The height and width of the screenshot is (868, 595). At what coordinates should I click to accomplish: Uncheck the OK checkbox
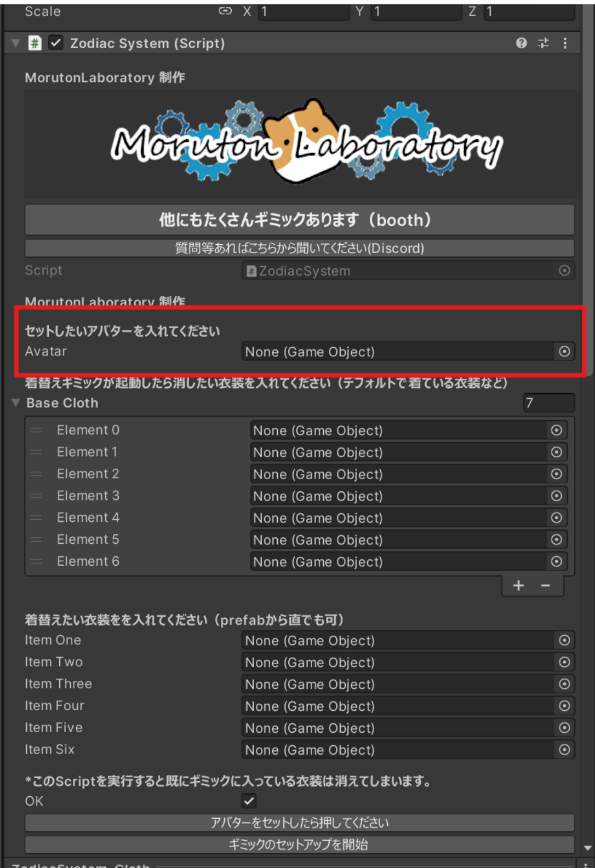tap(249, 801)
